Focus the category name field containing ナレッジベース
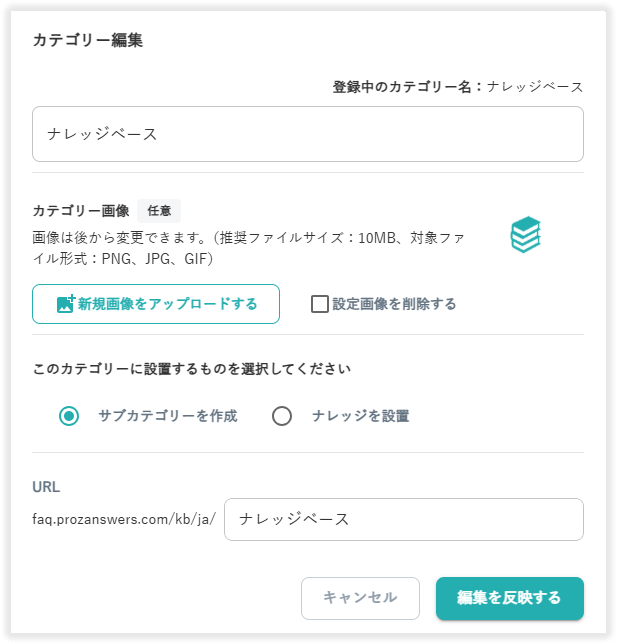 pyautogui.click(x=308, y=134)
